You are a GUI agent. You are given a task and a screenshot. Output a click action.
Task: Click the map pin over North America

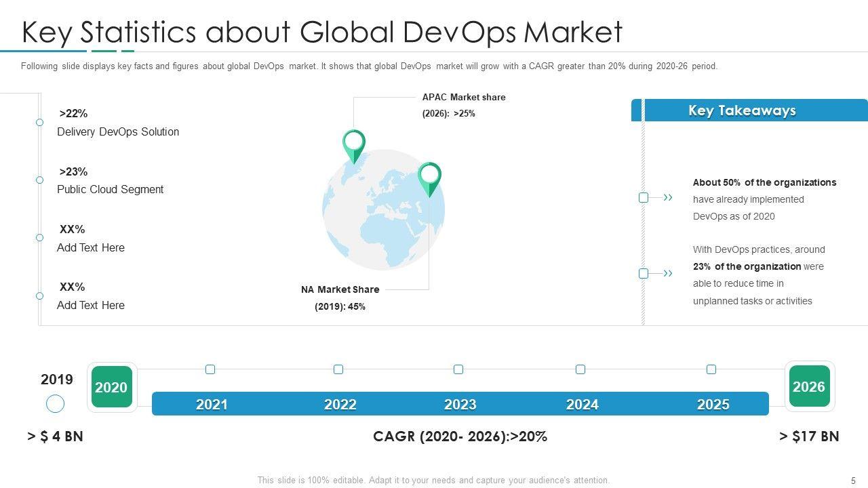353,144
